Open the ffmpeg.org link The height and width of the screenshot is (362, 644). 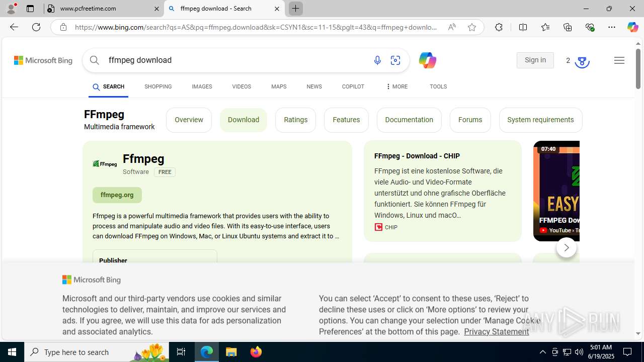click(x=117, y=195)
